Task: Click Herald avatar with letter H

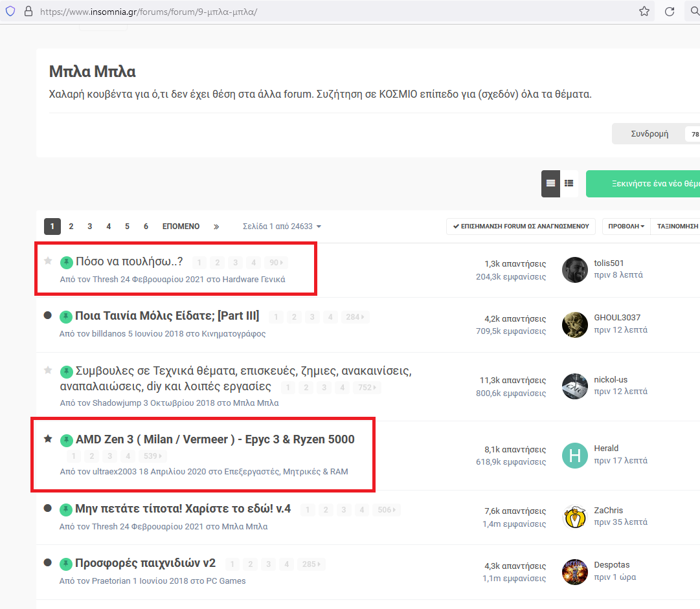Action: tap(574, 456)
